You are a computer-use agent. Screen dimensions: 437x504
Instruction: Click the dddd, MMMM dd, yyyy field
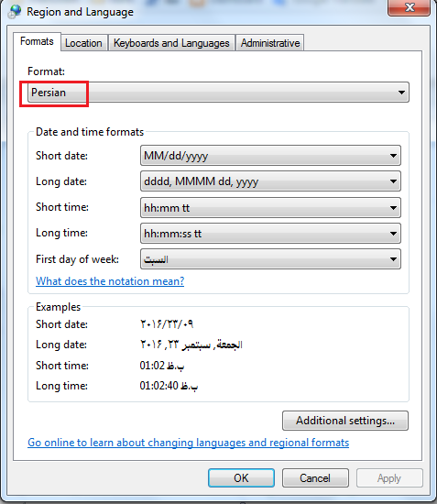(270, 181)
